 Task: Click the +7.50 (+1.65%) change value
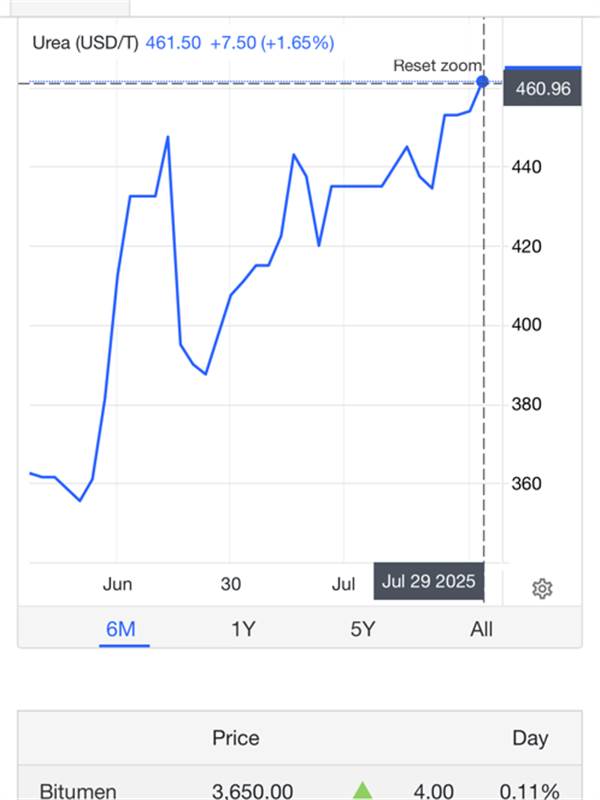[272, 43]
